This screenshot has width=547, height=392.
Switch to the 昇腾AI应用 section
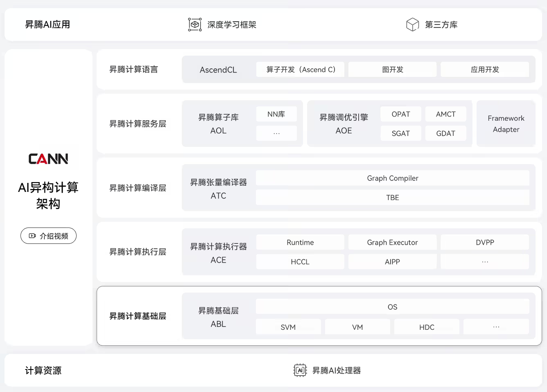tap(47, 24)
